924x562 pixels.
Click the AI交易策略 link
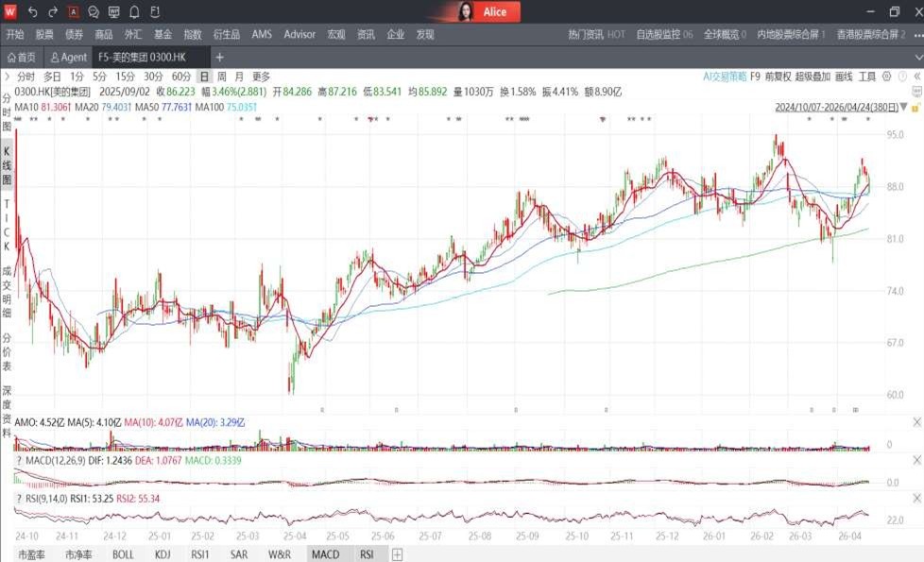[725, 77]
